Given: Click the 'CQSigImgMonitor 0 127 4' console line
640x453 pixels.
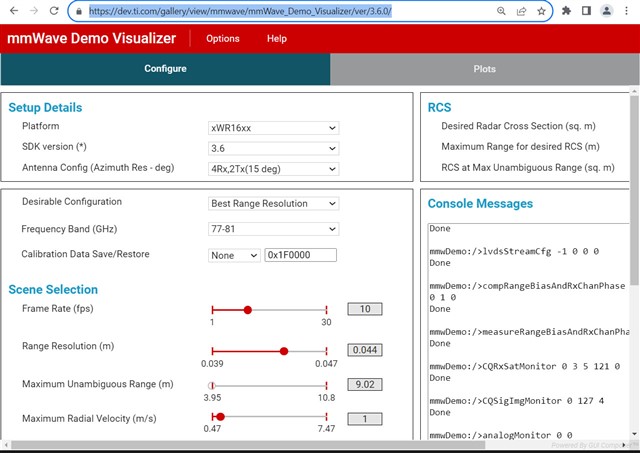Looking at the screenshot, I should [x=517, y=401].
